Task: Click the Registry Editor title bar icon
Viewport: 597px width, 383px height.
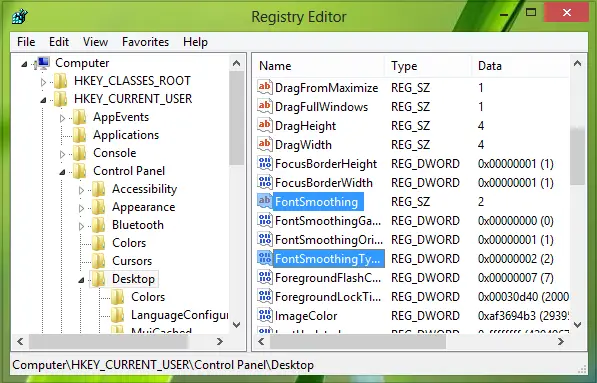Action: pyautogui.click(x=19, y=16)
